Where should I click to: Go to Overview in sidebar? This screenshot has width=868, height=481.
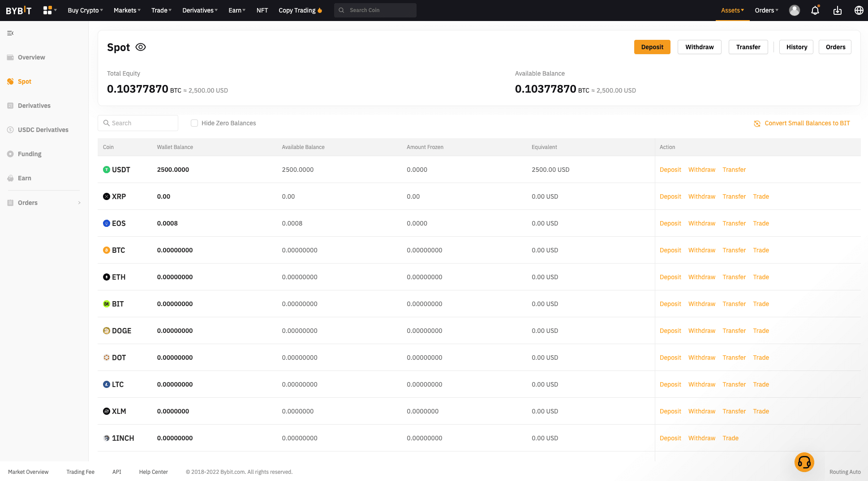click(31, 57)
